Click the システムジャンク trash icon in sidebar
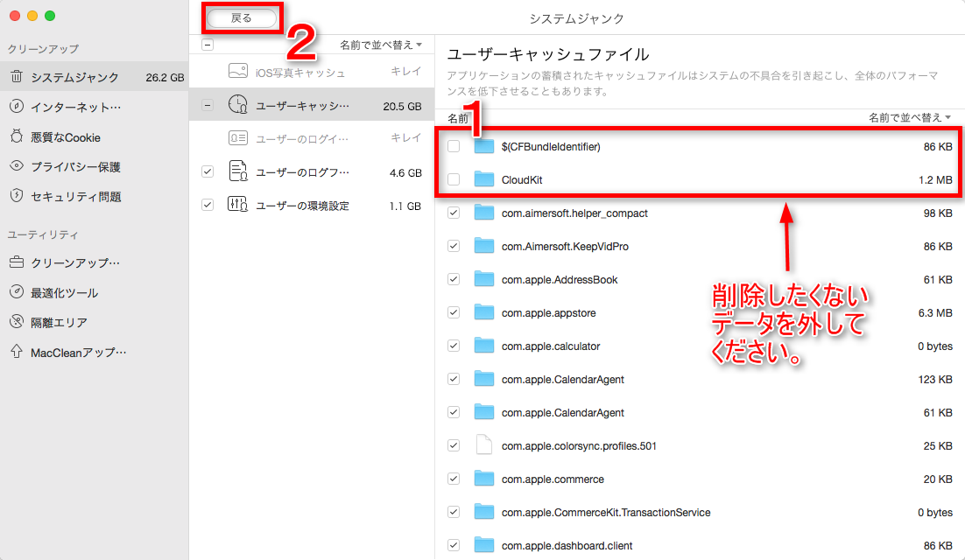965x560 pixels. pyautogui.click(x=17, y=76)
